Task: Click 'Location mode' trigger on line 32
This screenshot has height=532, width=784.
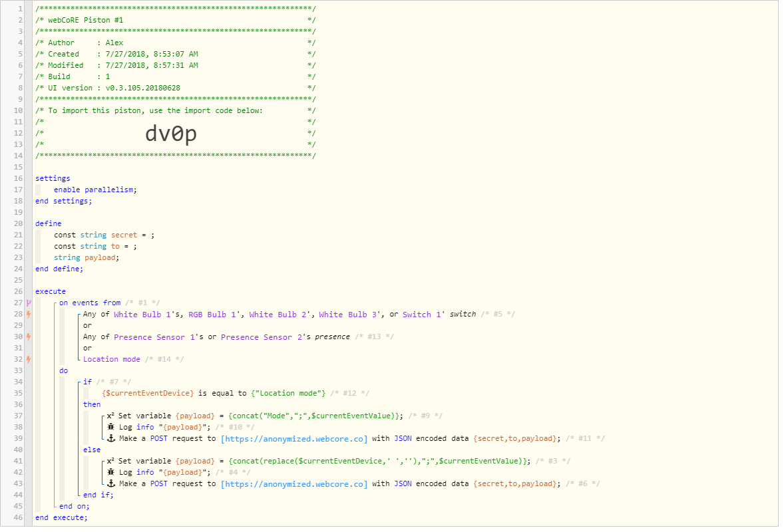Action: 112,359
